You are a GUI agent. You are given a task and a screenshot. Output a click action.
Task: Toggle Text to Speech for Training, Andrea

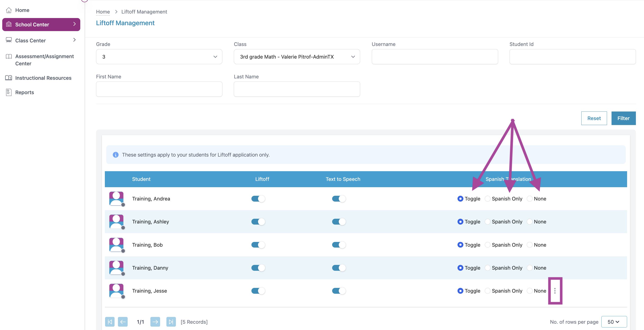coord(339,199)
